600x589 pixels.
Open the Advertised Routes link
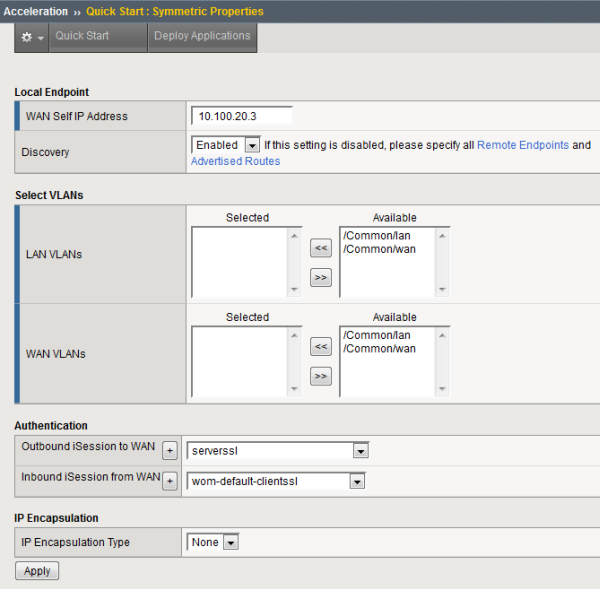coord(235,161)
